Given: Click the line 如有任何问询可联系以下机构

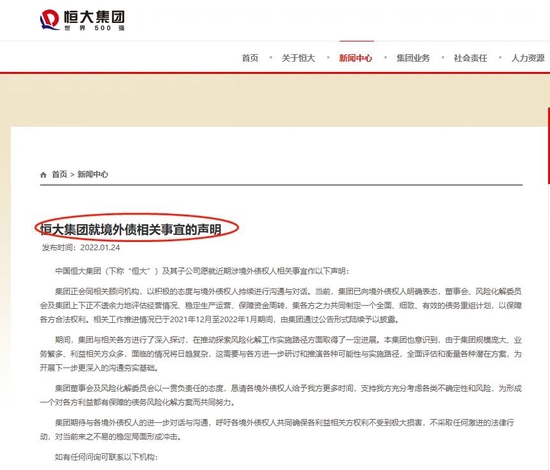Looking at the screenshot, I should point(107,457).
